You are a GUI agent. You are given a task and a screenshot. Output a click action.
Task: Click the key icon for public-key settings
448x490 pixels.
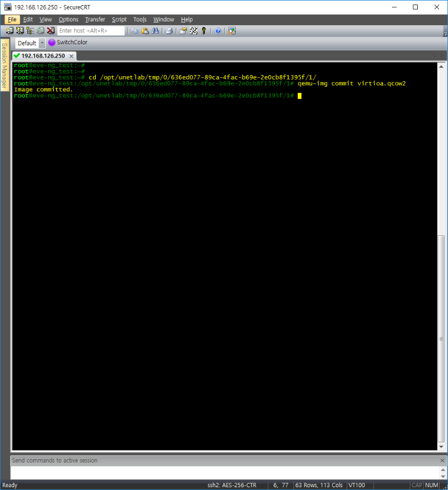coord(204,31)
